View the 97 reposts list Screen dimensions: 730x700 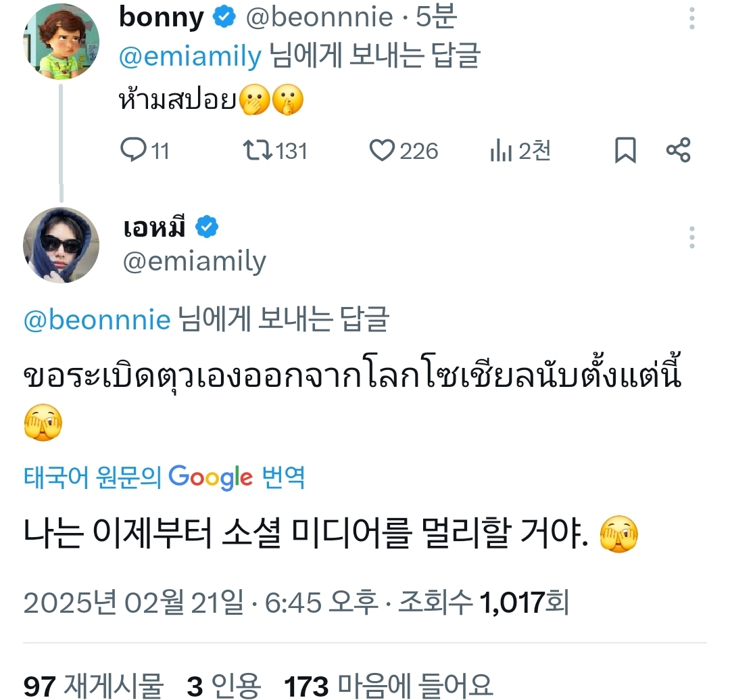click(x=93, y=686)
